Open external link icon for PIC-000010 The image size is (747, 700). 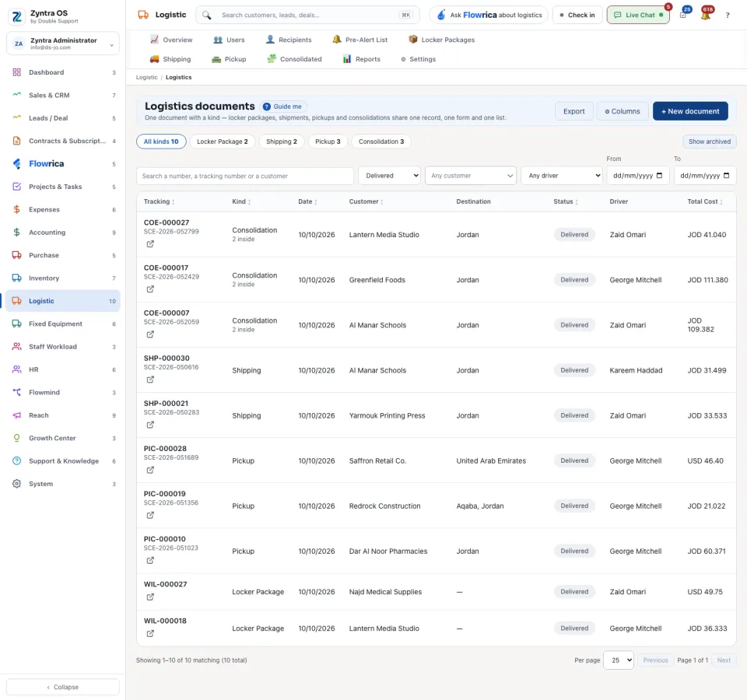point(150,561)
